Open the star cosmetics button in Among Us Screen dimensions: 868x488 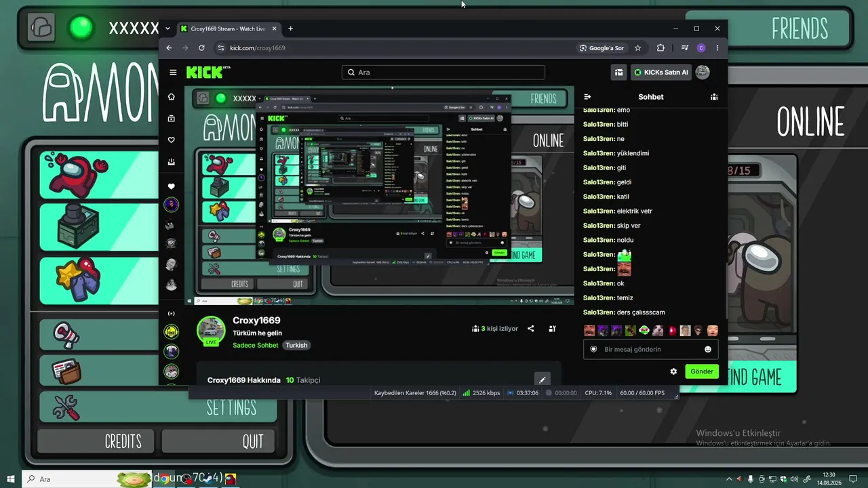[x=98, y=281]
